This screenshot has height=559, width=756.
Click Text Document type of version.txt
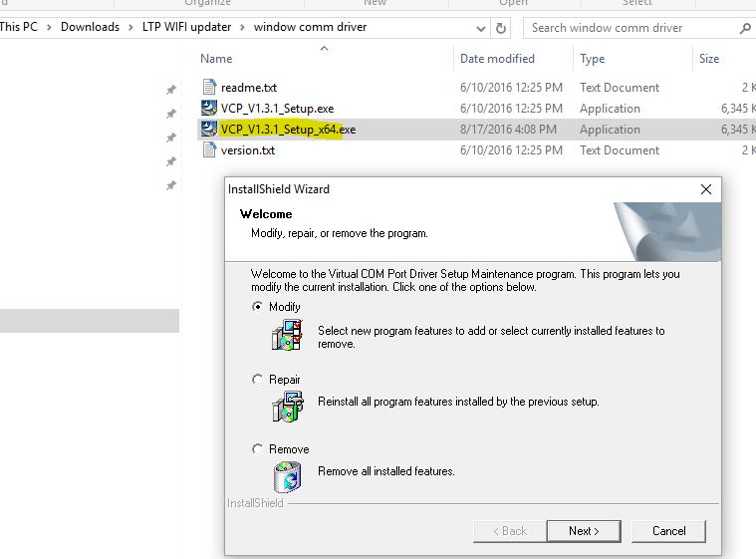pos(620,150)
